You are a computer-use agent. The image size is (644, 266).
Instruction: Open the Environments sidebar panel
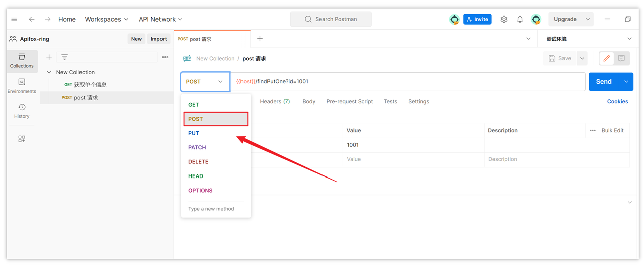pos(22,86)
